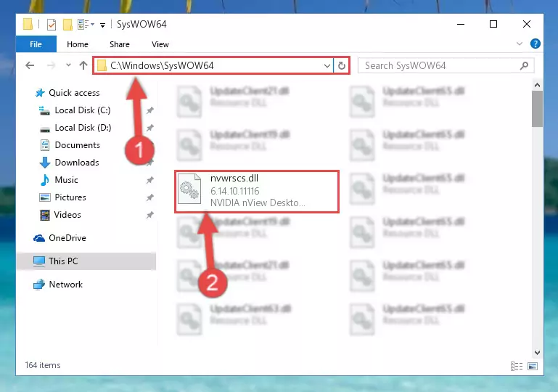Open Videos in the sidebar
558x392 pixels.
(x=67, y=215)
